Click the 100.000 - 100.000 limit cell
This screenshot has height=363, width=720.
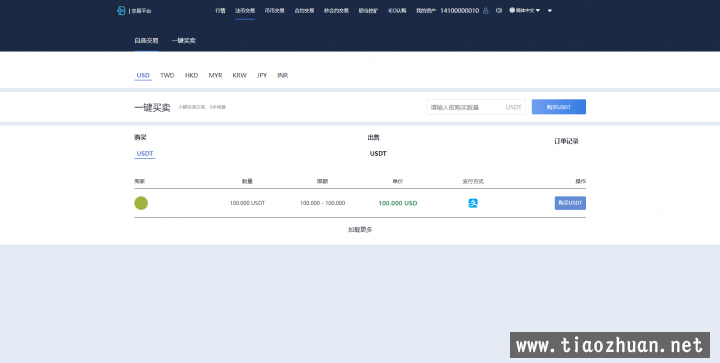(x=322, y=203)
